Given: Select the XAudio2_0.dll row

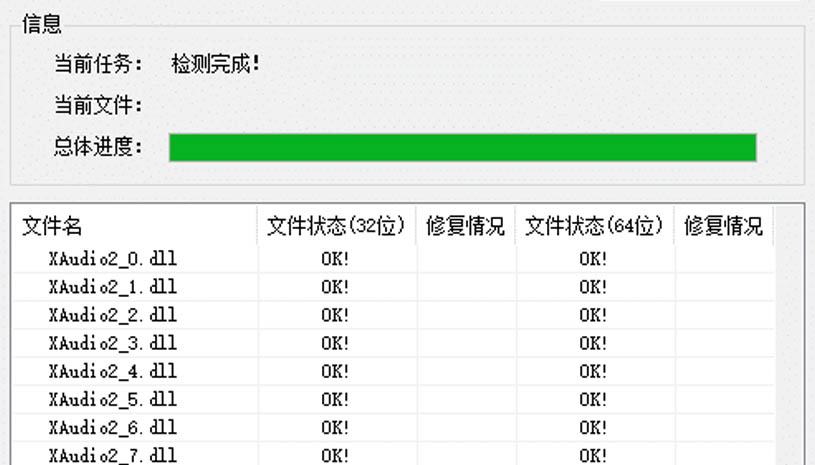Looking at the screenshot, I should click(x=112, y=258).
